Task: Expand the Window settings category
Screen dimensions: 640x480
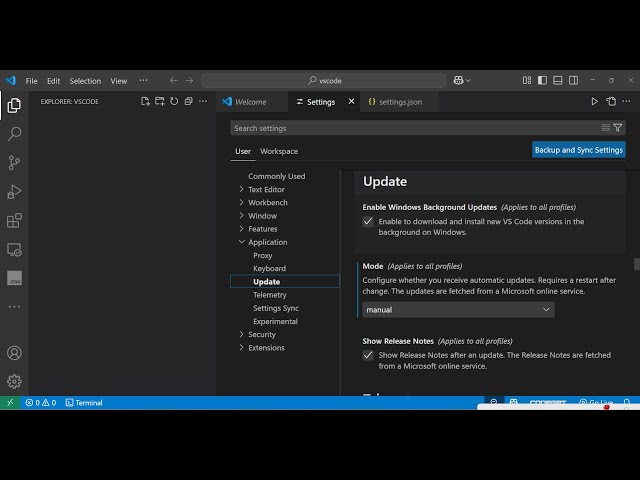Action: (x=241, y=216)
